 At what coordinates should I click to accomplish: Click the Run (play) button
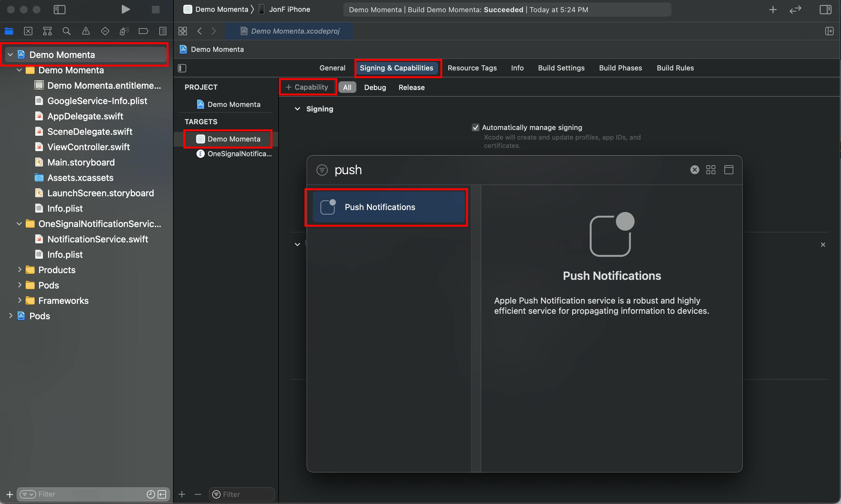(x=125, y=10)
